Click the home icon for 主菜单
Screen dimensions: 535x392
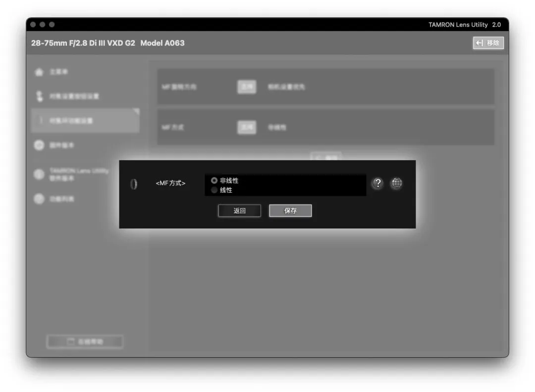pos(39,72)
